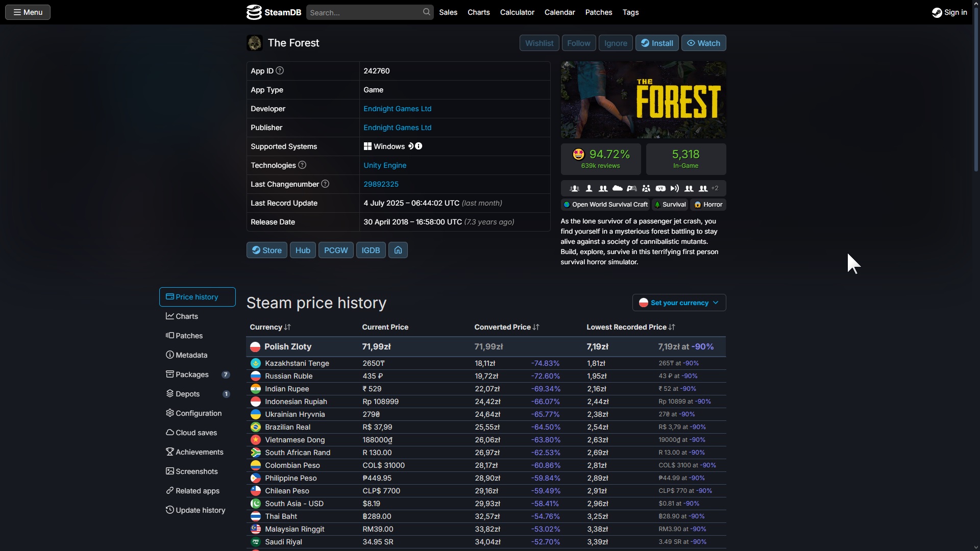Toggle Ignore for this game
The height and width of the screenshot is (551, 980).
616,43
